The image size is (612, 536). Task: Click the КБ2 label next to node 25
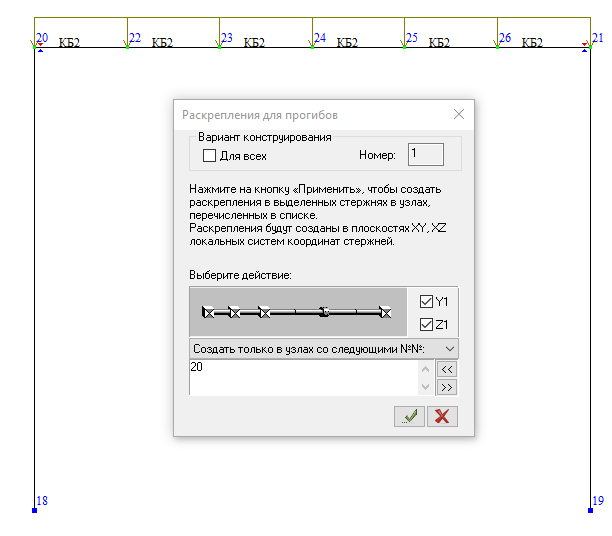pyautogui.click(x=439, y=42)
